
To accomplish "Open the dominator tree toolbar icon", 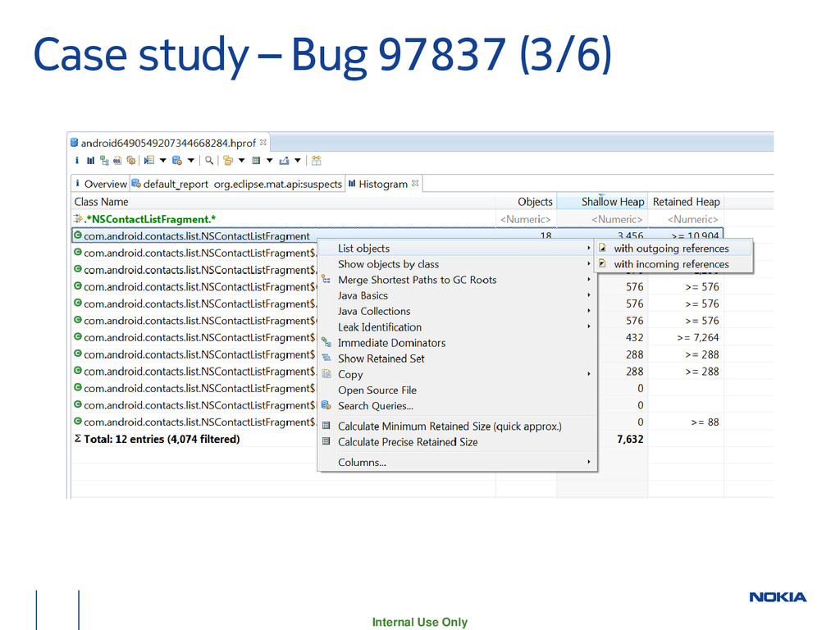I will tap(104, 161).
